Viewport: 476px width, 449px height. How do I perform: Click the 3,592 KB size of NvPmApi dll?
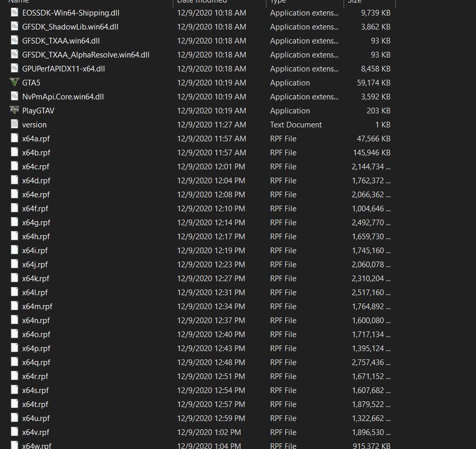[x=376, y=97]
